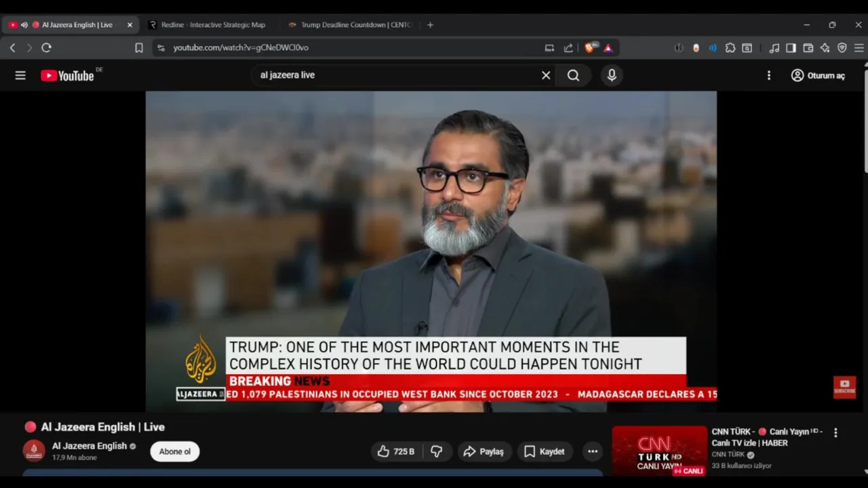Go back in browser history

coord(12,47)
